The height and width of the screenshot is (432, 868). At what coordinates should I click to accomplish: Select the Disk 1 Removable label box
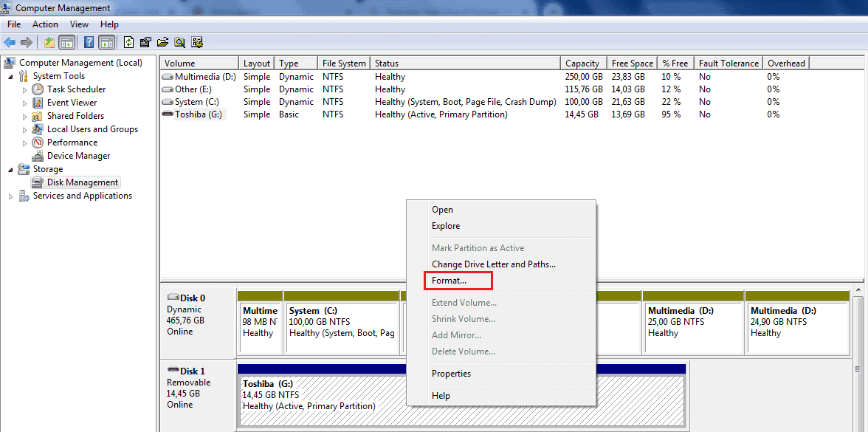[198, 394]
